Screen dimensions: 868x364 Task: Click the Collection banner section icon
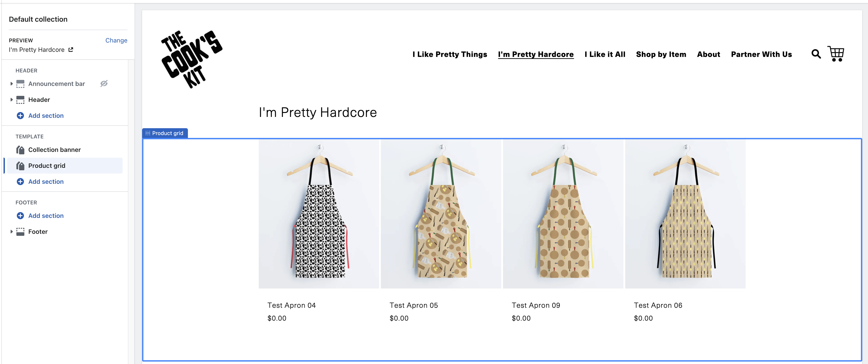point(20,150)
